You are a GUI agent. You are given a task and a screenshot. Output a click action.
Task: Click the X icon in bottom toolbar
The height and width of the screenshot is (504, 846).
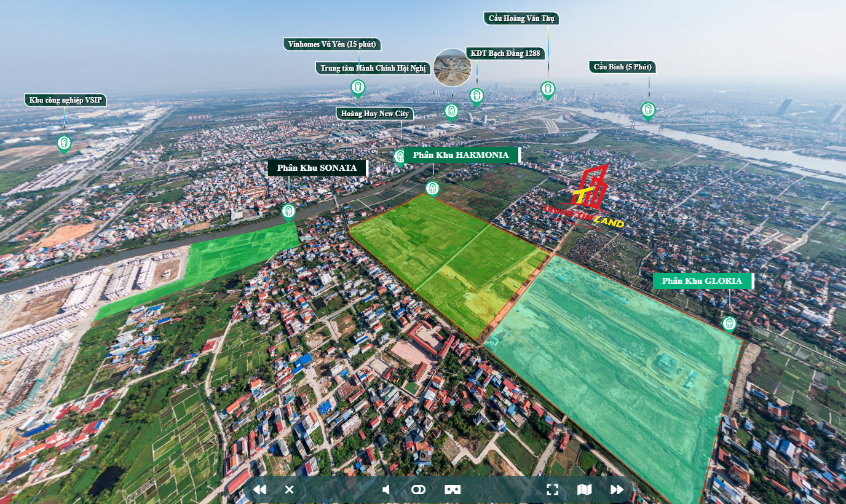click(x=290, y=489)
